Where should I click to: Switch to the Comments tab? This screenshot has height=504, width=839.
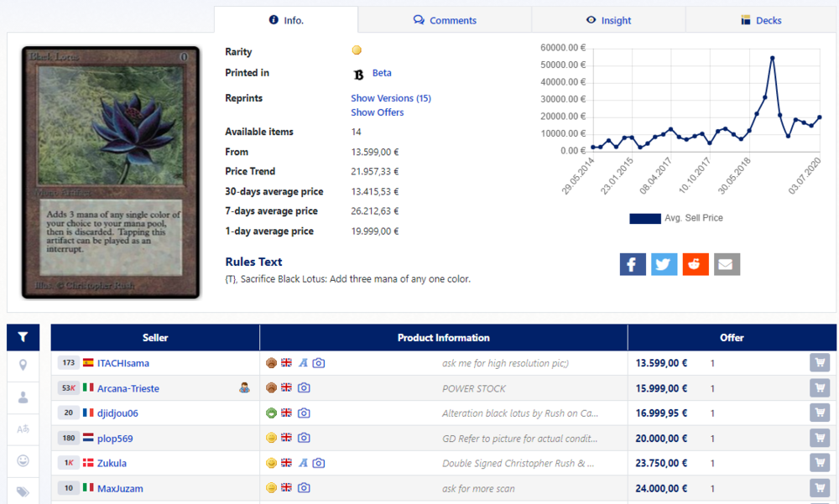coord(445,20)
